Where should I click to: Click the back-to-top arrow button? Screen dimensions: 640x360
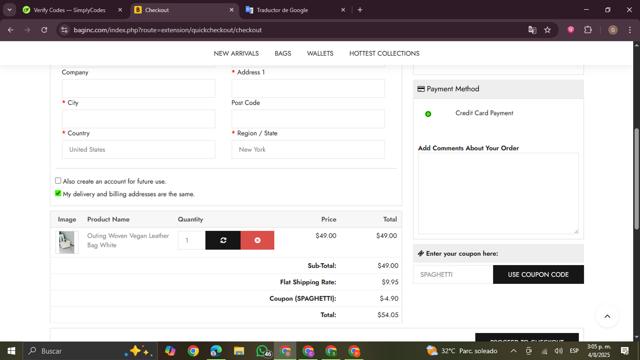point(607,316)
